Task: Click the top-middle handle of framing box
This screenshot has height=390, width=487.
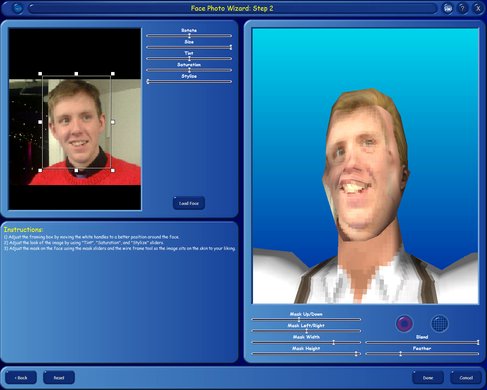Action: [76, 74]
